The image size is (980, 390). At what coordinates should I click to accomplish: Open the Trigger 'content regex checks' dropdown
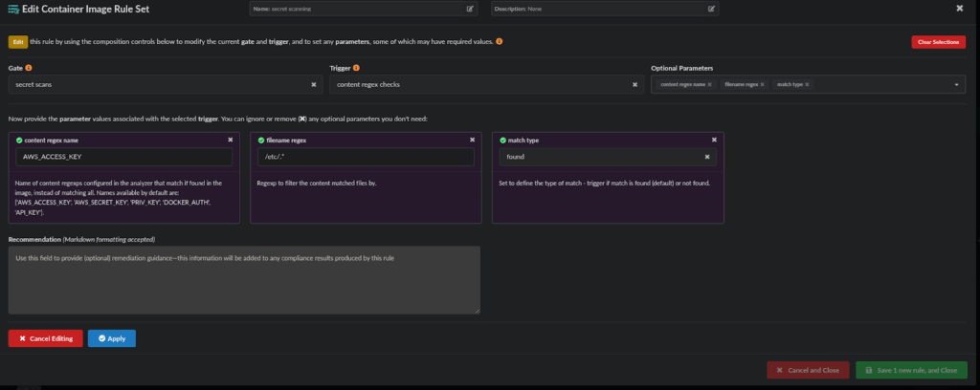coord(479,84)
